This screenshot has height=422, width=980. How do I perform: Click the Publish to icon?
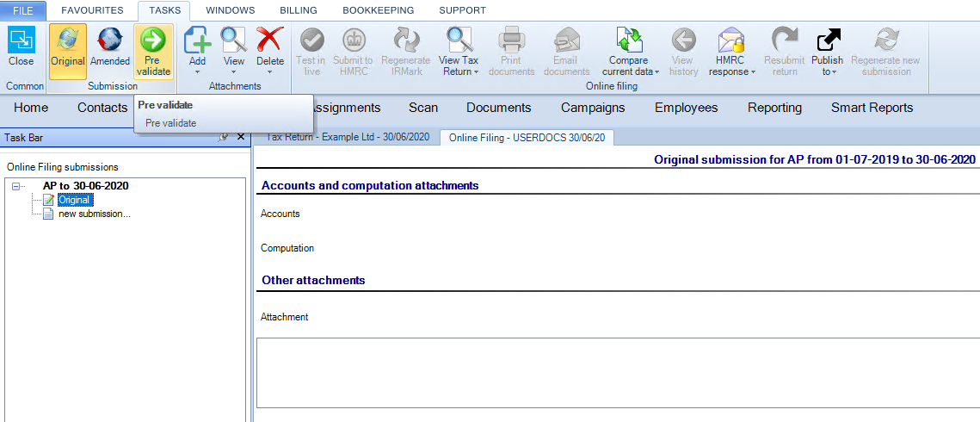(828, 40)
